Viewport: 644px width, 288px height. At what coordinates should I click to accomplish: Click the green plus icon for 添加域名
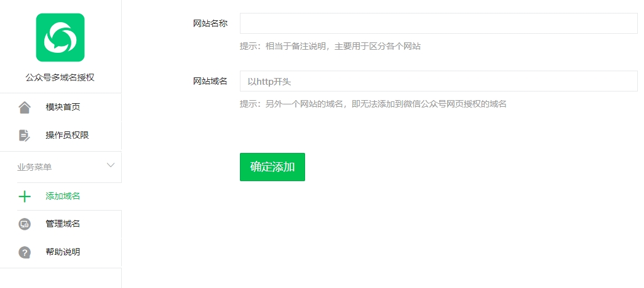pyautogui.click(x=25, y=197)
